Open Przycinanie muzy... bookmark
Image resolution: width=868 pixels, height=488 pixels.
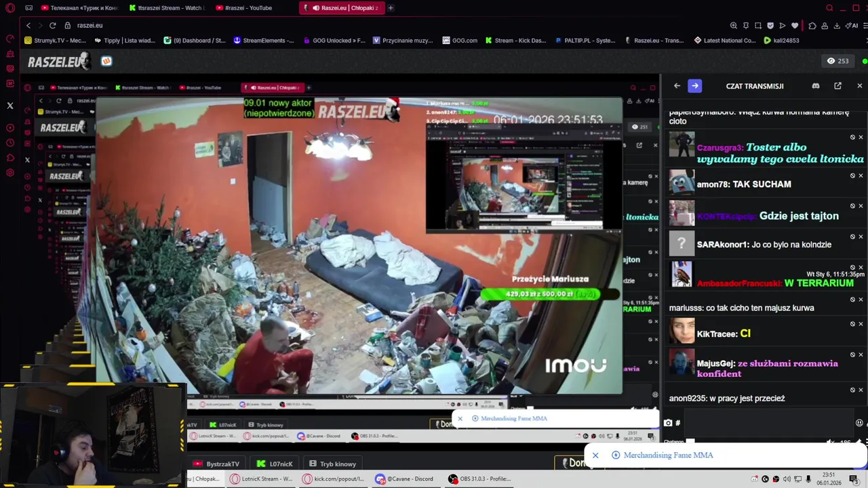coord(403,40)
